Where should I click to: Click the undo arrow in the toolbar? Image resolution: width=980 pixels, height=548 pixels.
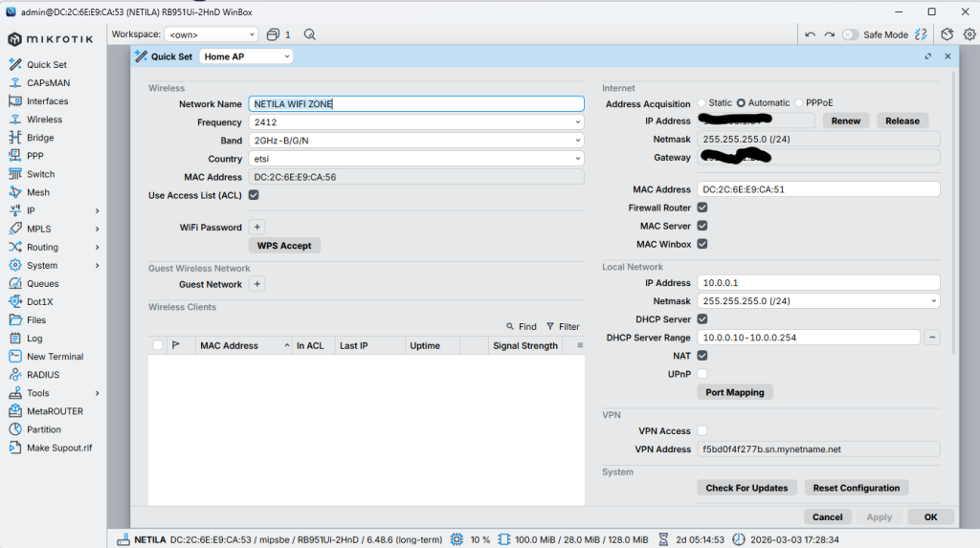[810, 34]
